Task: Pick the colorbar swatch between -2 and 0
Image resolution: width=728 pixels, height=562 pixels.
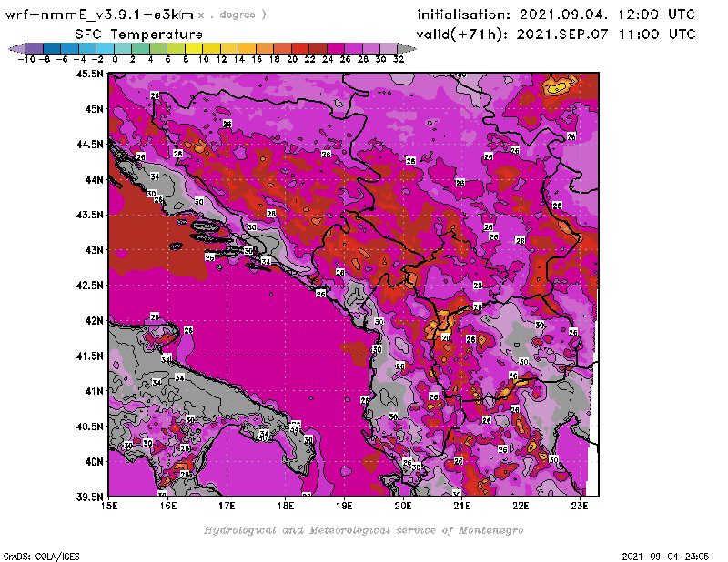Action: click(x=106, y=48)
